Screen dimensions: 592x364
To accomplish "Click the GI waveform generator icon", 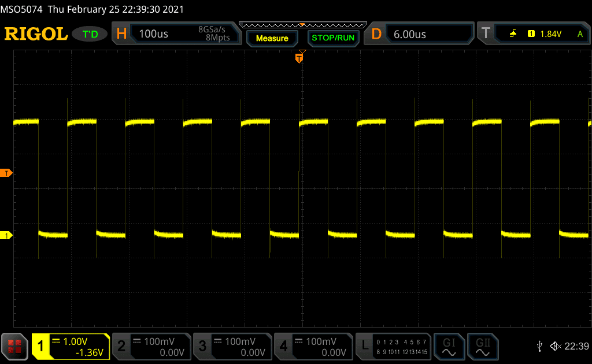I will (449, 346).
